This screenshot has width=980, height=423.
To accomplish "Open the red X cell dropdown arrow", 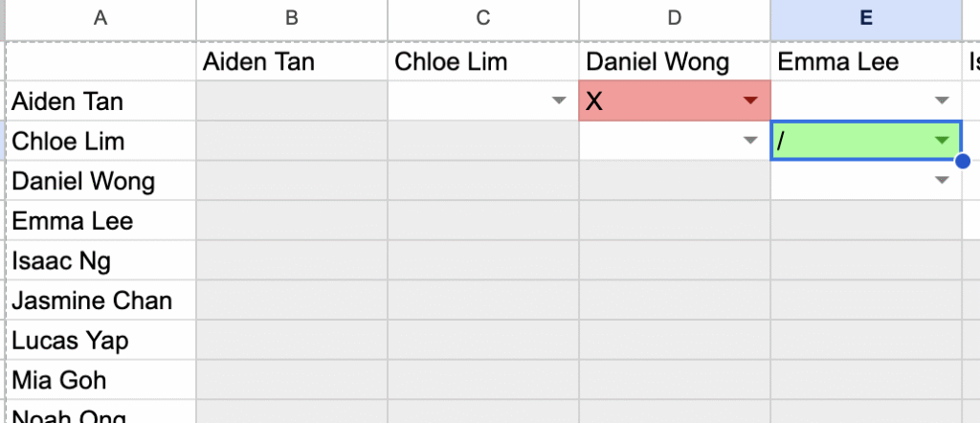I will point(751,101).
